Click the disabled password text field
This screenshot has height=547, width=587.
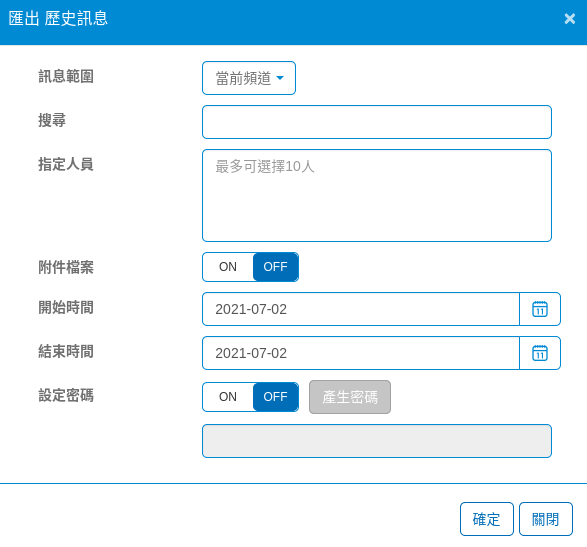(377, 441)
